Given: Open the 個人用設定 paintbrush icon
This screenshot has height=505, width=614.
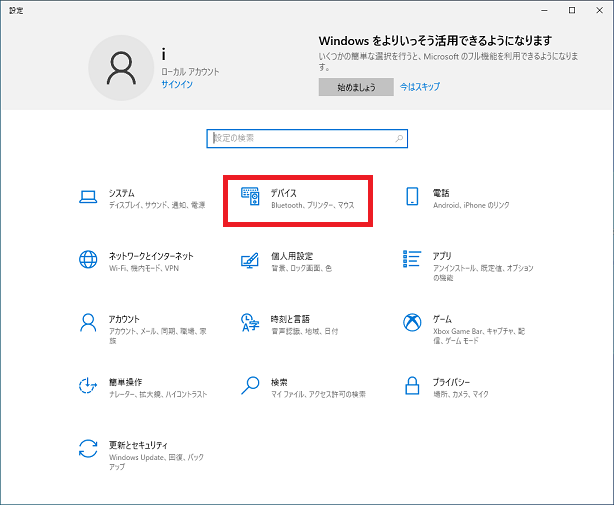Looking at the screenshot, I should point(250,260).
